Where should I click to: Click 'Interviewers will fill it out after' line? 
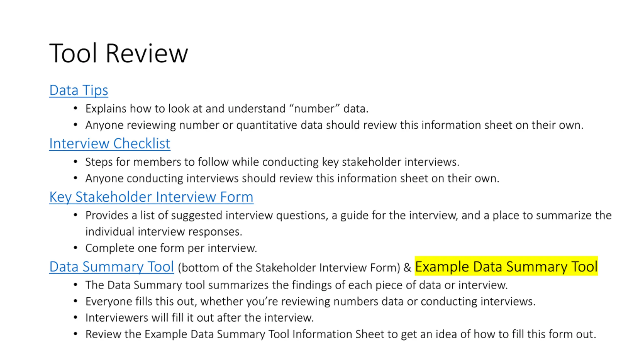point(199,318)
